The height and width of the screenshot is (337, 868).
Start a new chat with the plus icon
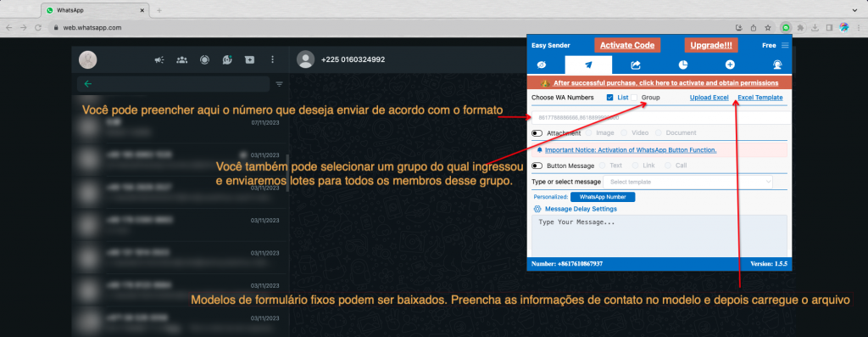pos(250,60)
